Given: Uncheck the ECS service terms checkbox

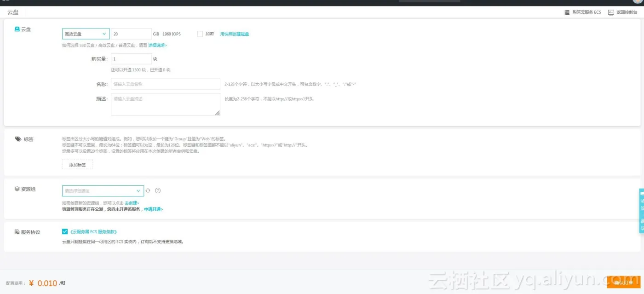Looking at the screenshot, I should click(x=65, y=231).
